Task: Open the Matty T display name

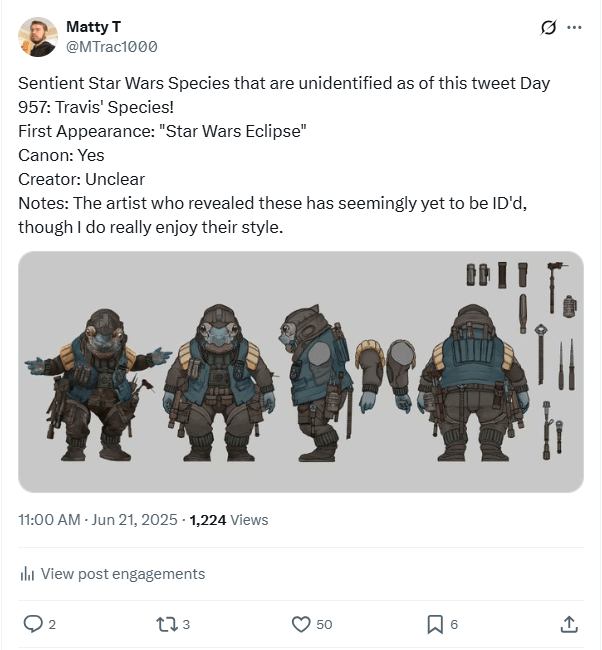Action: pos(93,26)
